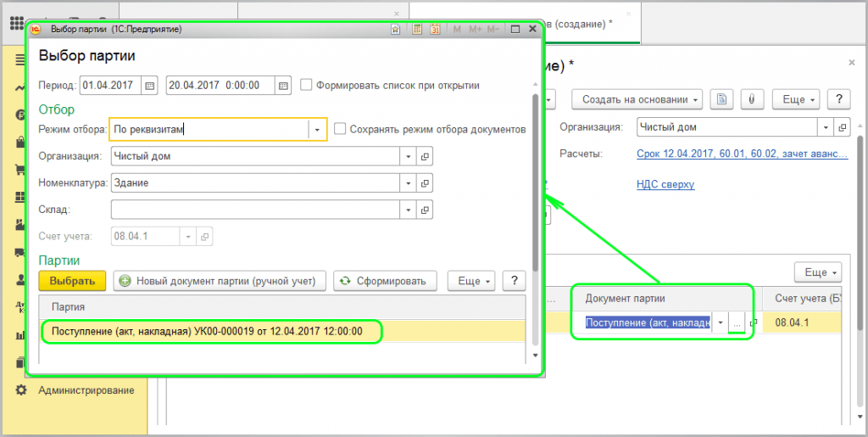
Task: Click the calculator icon in dialog title bar
Action: coord(416,29)
